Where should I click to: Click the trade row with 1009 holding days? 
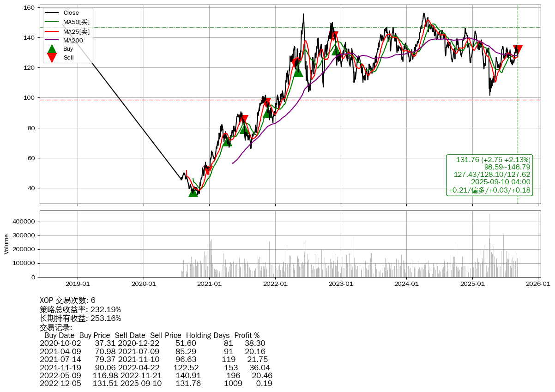[156, 383]
